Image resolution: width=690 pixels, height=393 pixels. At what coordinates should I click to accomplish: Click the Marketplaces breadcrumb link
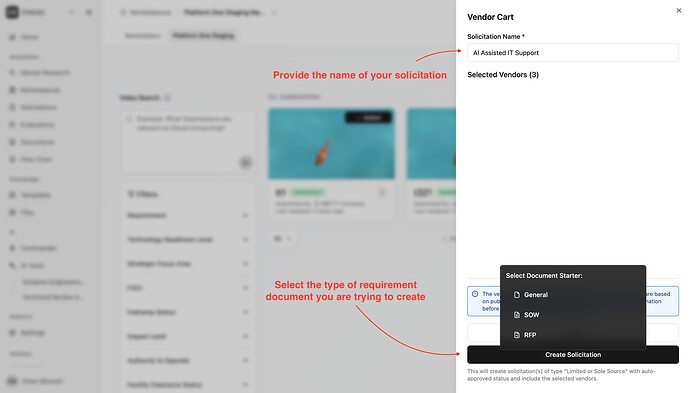[x=150, y=12]
